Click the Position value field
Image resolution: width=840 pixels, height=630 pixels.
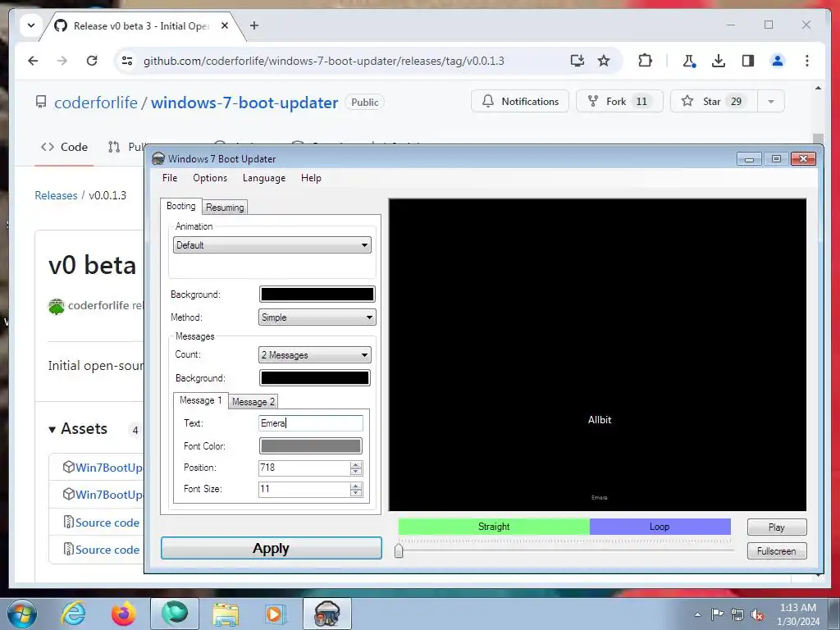point(304,468)
